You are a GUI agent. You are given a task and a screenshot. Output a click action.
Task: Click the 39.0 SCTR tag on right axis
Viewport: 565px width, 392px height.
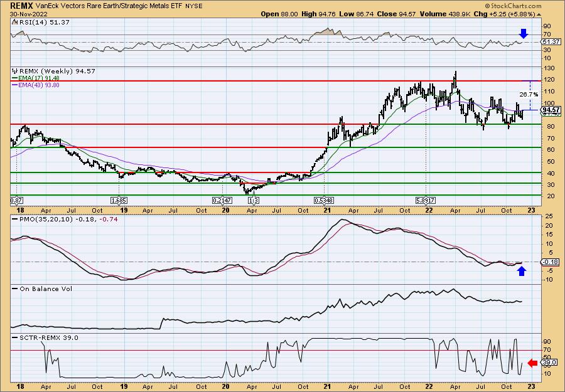pyautogui.click(x=549, y=363)
